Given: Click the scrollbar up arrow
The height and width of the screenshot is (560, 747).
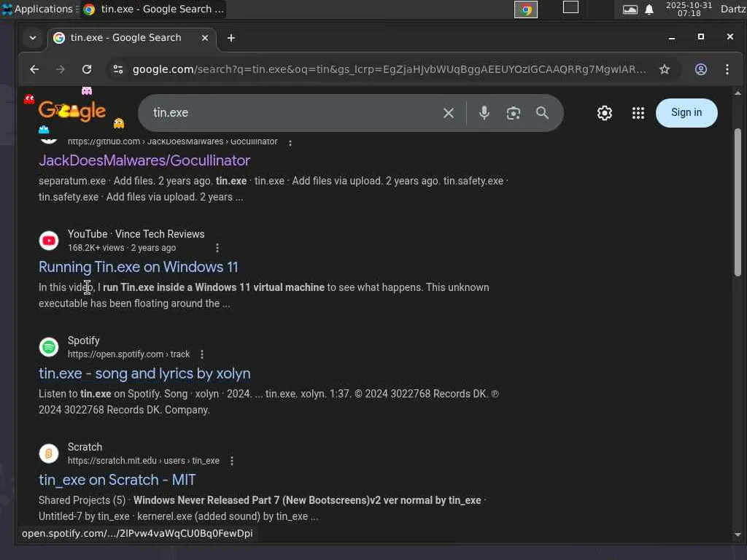Looking at the screenshot, I should coord(738,93).
